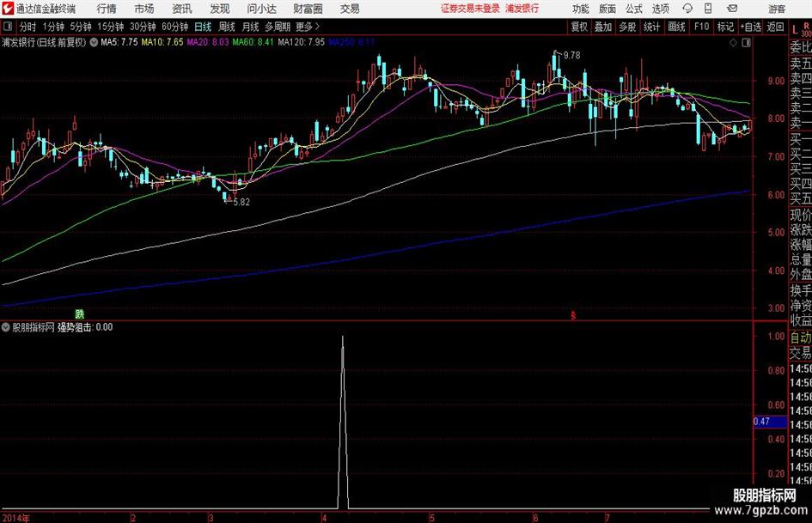Click the 2014年 date axis label

point(16,518)
